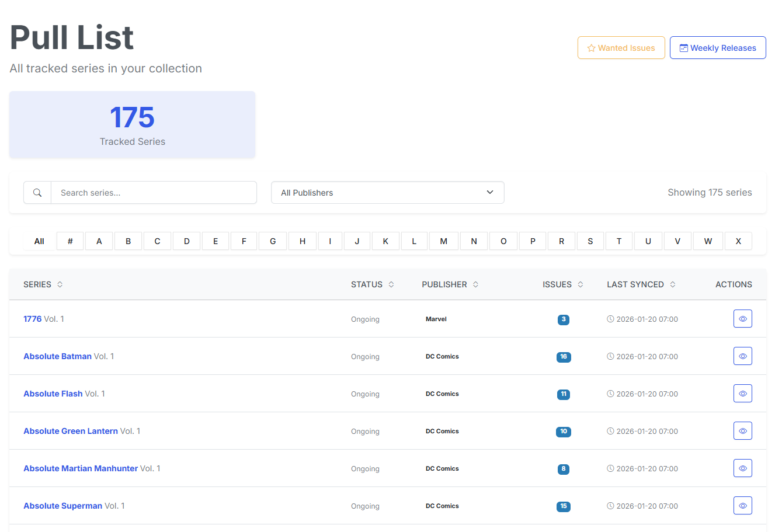The width and height of the screenshot is (782, 532).
Task: Click into the Search series text field
Action: (154, 193)
